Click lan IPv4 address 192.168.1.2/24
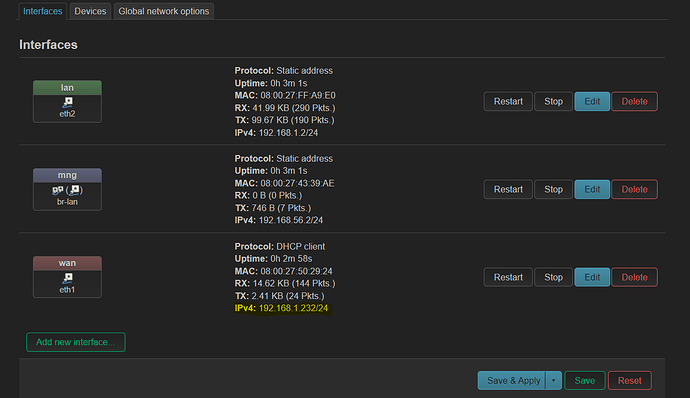 (288, 133)
